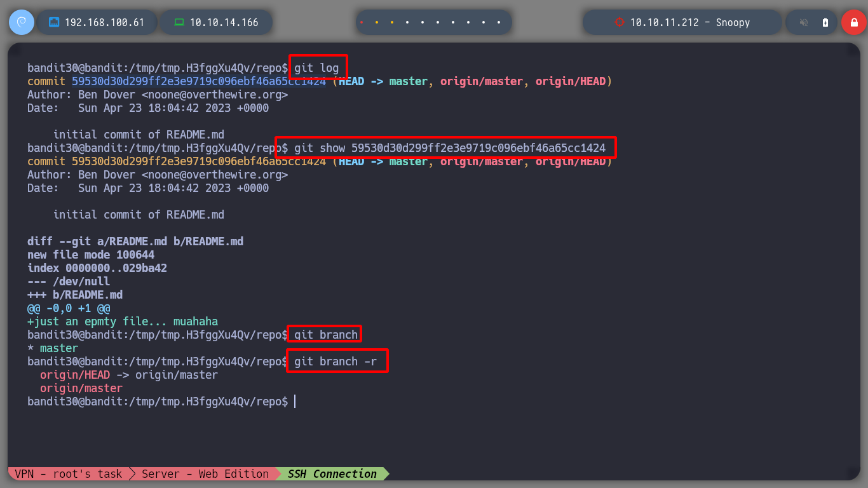868x488 pixels.
Task: Switch to Server - Web Edition tab
Action: tap(205, 473)
